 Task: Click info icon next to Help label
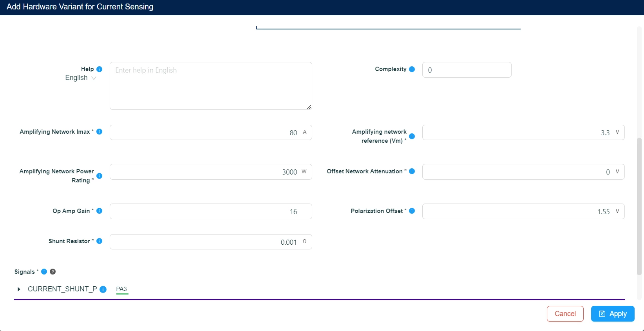(99, 69)
